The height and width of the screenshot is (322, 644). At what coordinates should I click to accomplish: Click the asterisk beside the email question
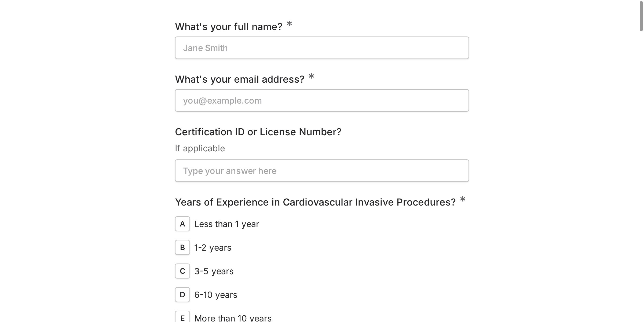tap(311, 77)
